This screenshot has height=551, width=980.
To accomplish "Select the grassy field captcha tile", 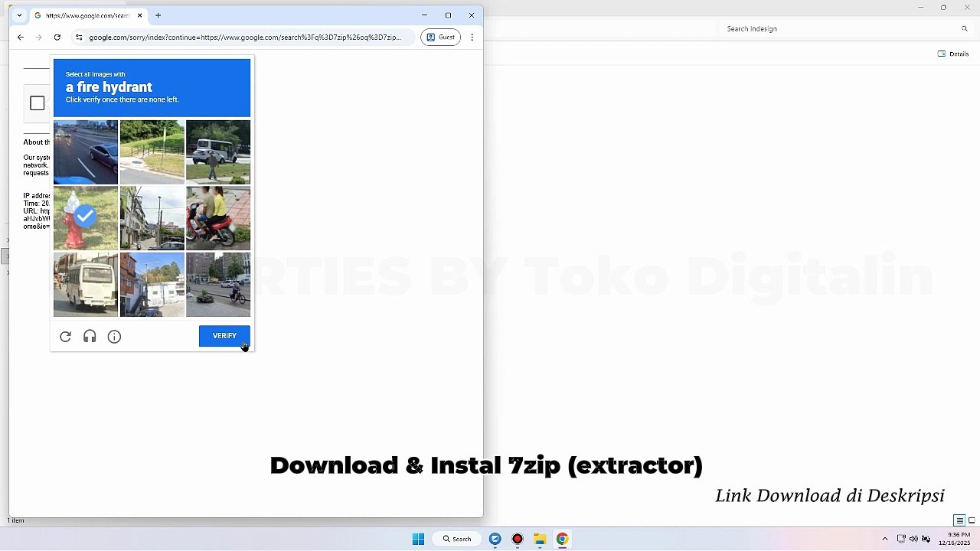I will [x=152, y=152].
